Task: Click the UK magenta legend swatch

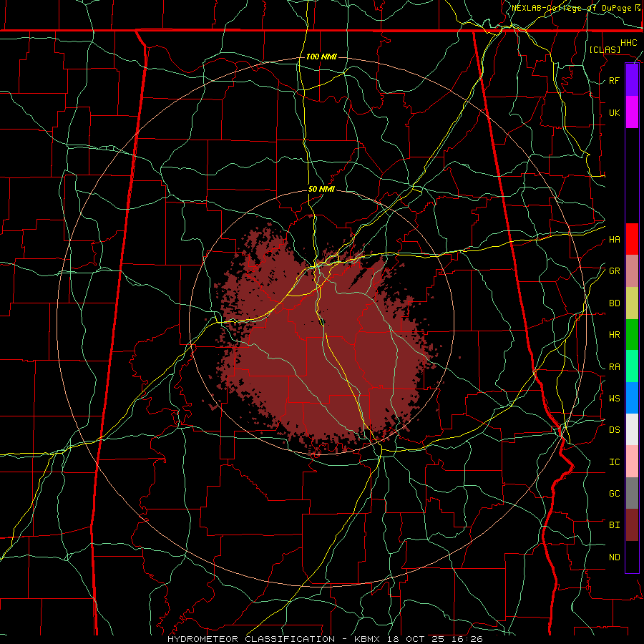Action: [632, 112]
